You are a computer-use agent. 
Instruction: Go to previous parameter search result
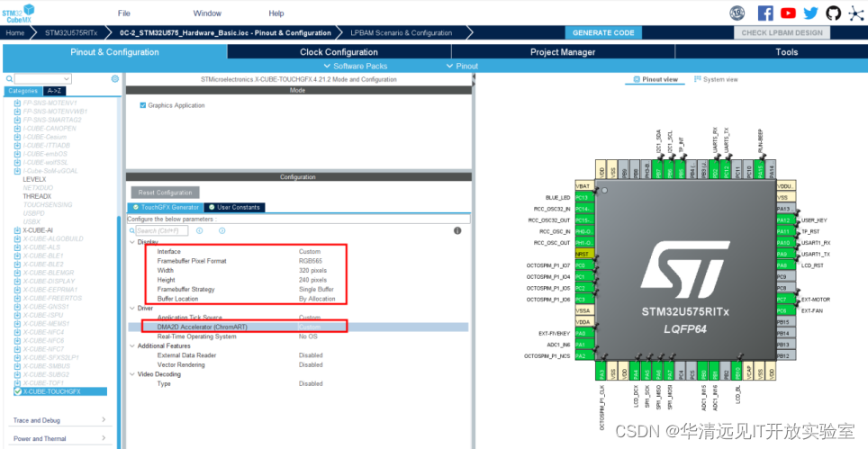199,230
